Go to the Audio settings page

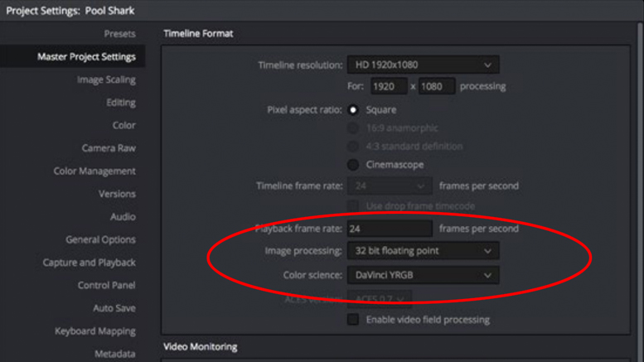pos(123,217)
